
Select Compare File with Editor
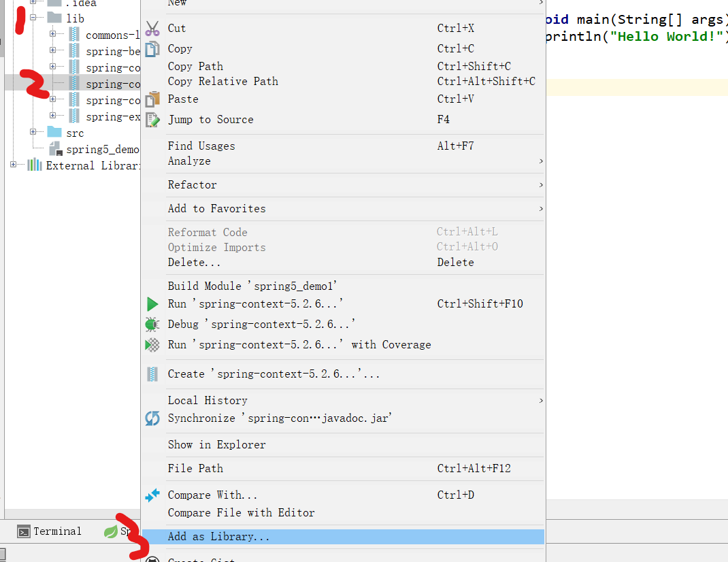pyautogui.click(x=343, y=513)
